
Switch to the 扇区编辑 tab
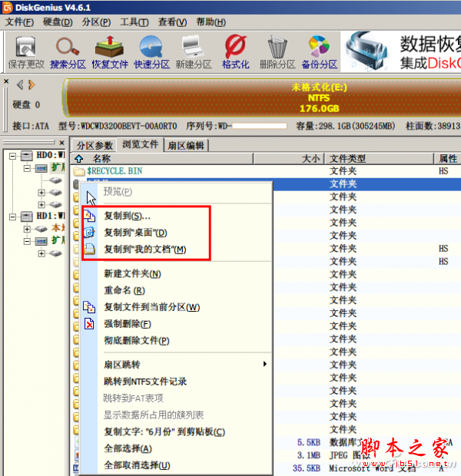(186, 145)
